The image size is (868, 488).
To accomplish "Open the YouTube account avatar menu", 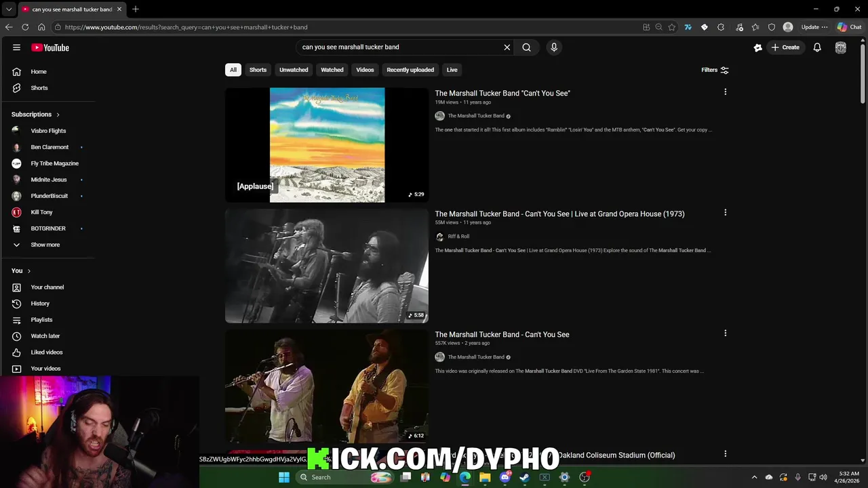I will point(841,47).
